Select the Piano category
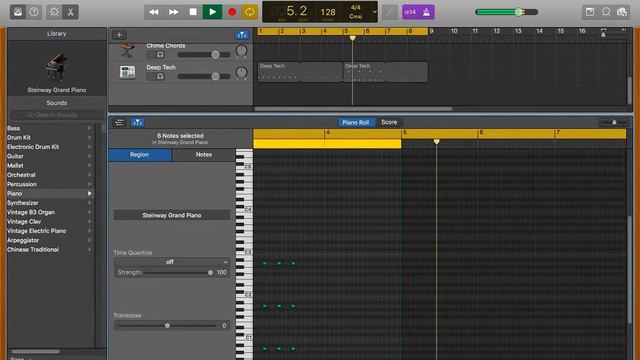Image resolution: width=640 pixels, height=360 pixels. tap(51, 193)
